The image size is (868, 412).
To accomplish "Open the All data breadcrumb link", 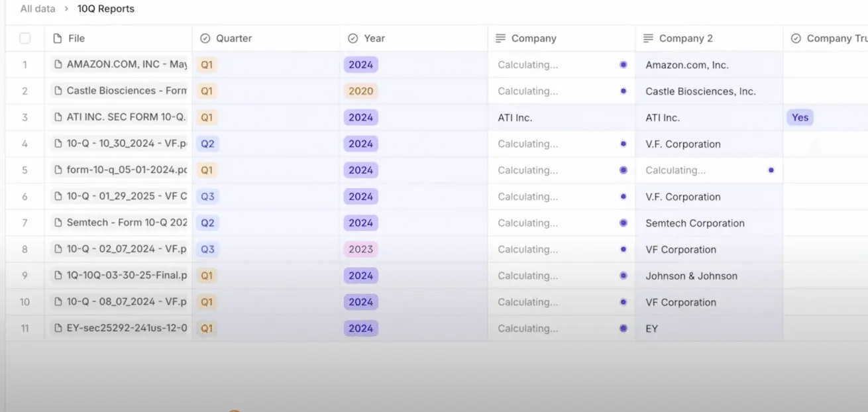I will tap(36, 9).
